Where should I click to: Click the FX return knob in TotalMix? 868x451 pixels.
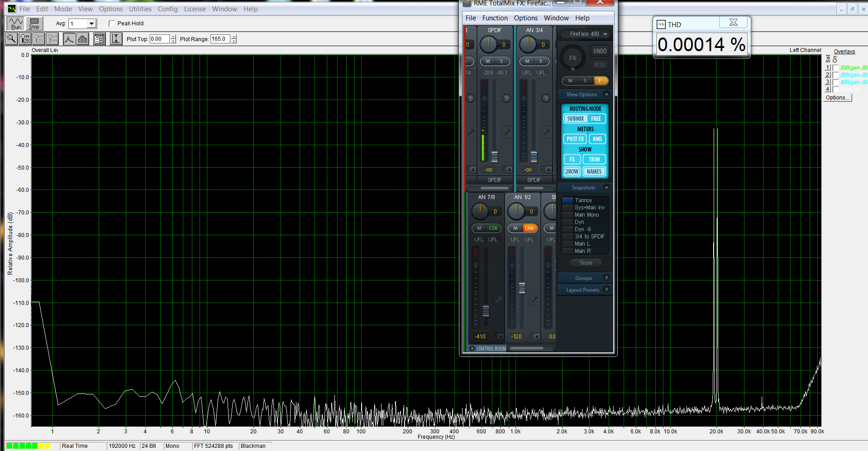[x=573, y=58]
